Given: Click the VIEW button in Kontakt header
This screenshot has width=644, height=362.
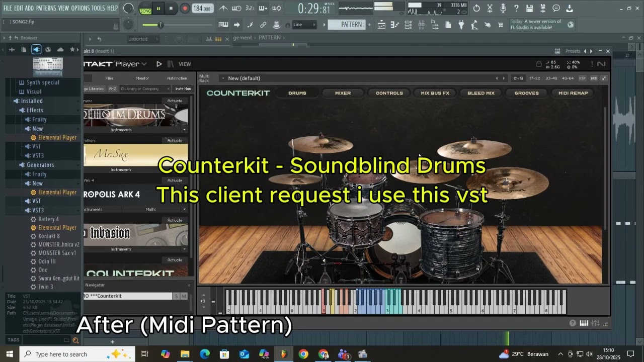Looking at the screenshot, I should point(185,64).
